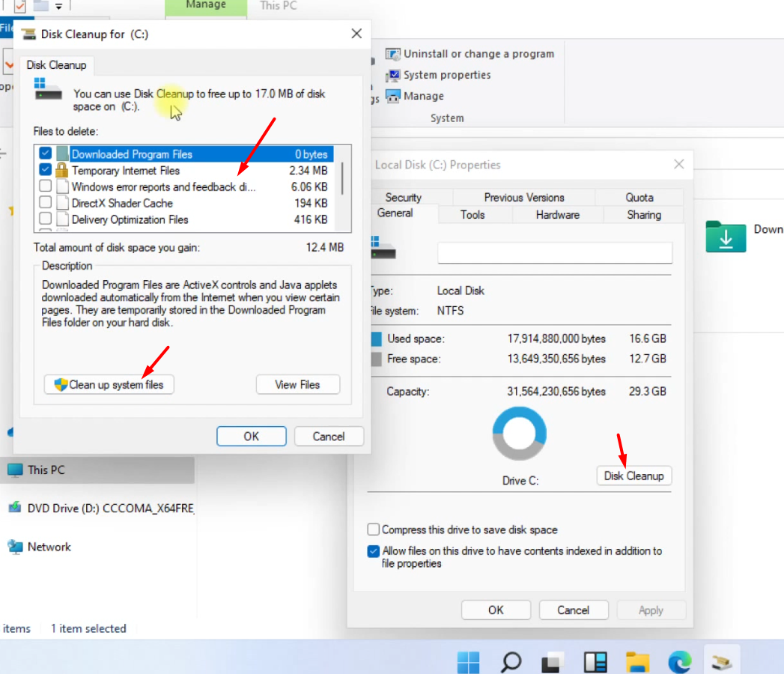This screenshot has width=784, height=674.
Task: Check the DirectX Shader Cache checkbox
Action: [x=45, y=202]
